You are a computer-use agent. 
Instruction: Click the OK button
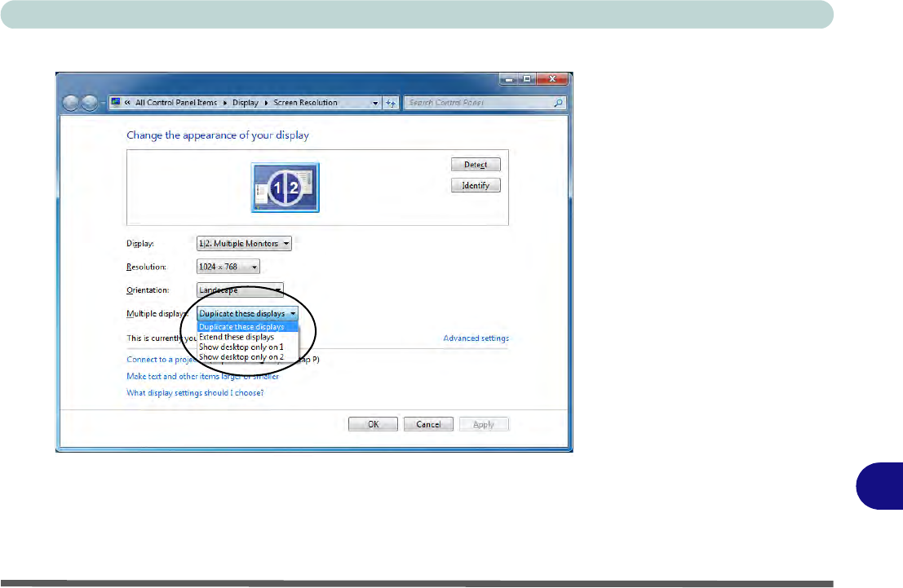(x=373, y=424)
